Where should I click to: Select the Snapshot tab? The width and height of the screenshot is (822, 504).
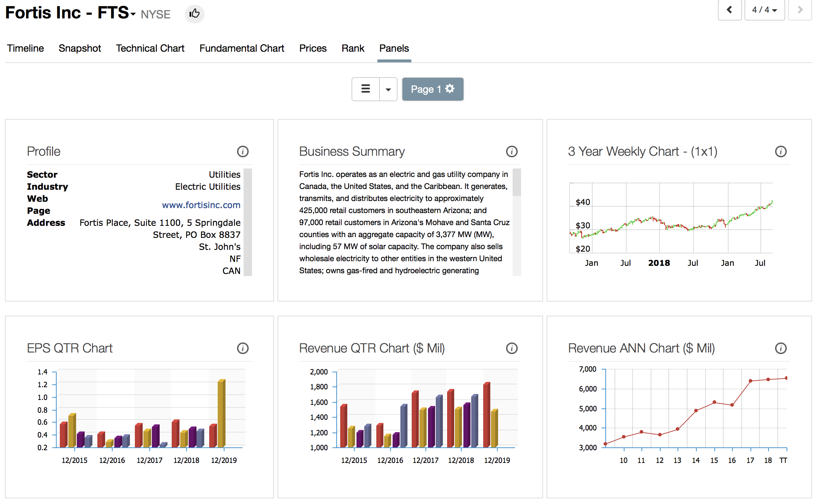(x=80, y=48)
